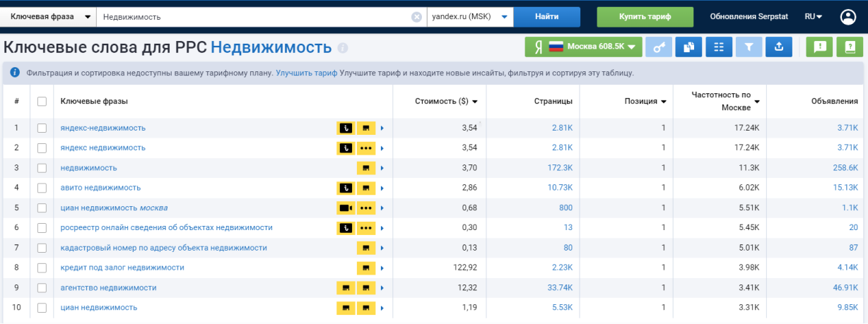Click the second yellow icon in циан недвижимость row 10
This screenshot has width=868, height=324.
(x=365, y=308)
